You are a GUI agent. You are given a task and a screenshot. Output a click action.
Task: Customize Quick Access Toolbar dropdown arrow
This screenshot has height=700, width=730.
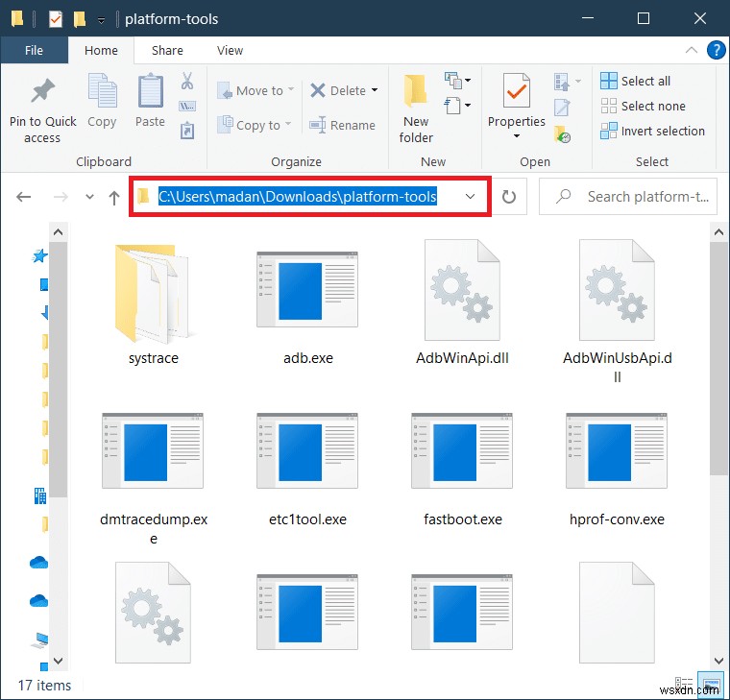[101, 20]
